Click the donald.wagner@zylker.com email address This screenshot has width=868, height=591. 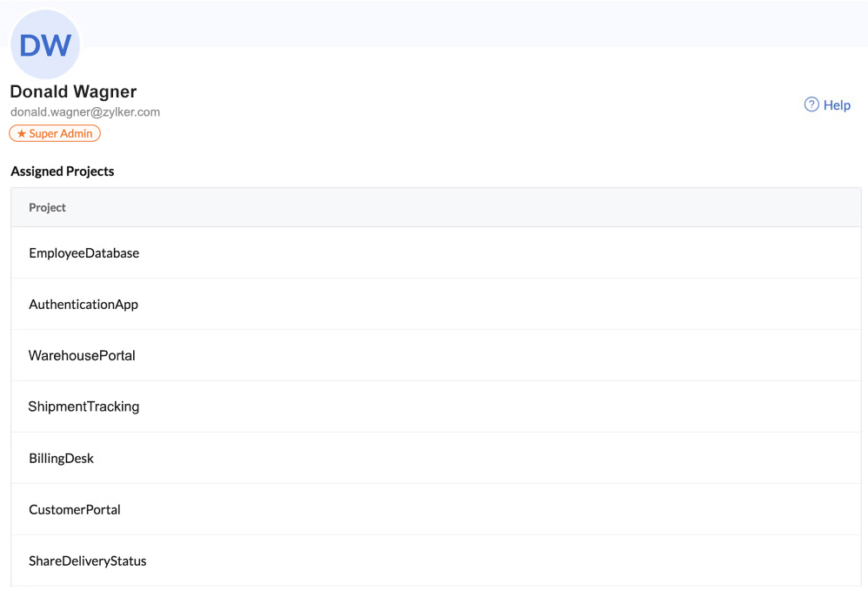(85, 112)
